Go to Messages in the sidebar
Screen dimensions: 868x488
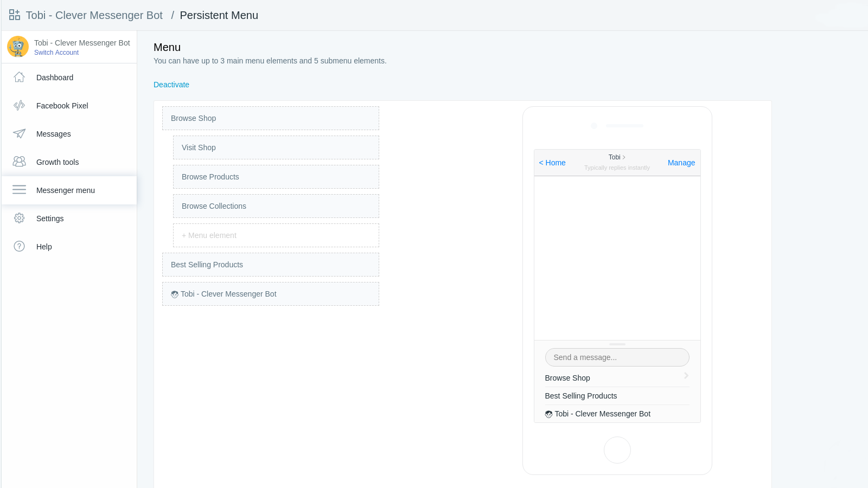coord(69,134)
